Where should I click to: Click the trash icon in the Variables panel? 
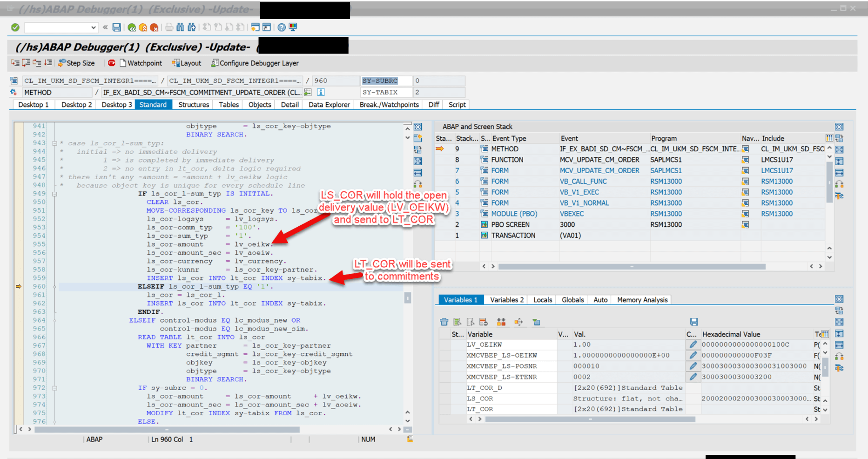[444, 322]
